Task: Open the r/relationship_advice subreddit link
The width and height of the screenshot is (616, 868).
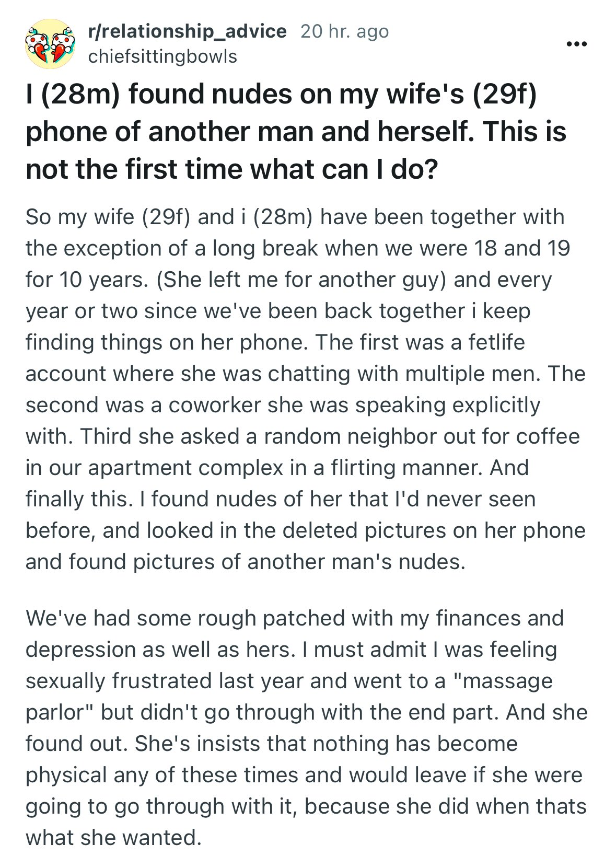Action: coord(188,31)
